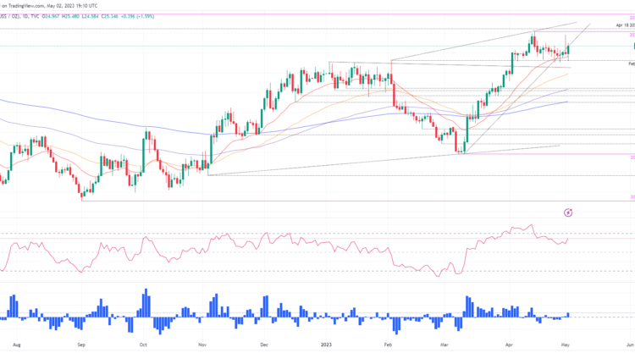Click the Apr label on time axis
The image size is (635, 364).
tap(508, 345)
